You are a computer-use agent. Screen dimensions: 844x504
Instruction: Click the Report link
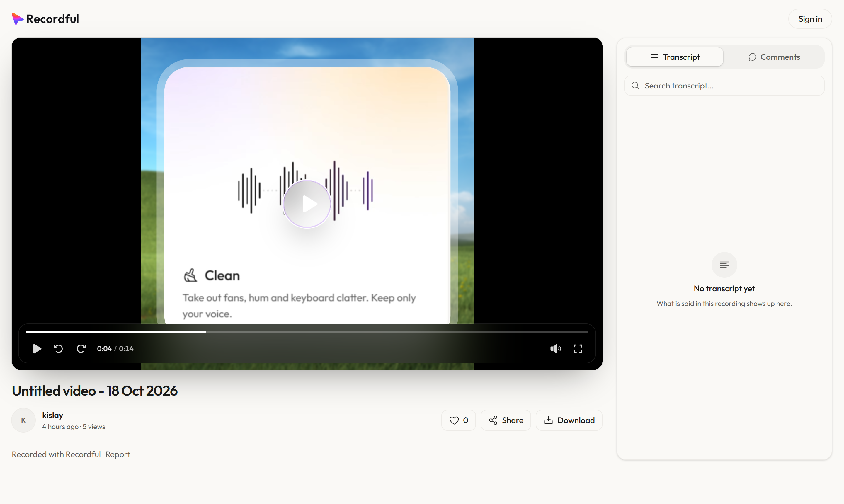[118, 454]
